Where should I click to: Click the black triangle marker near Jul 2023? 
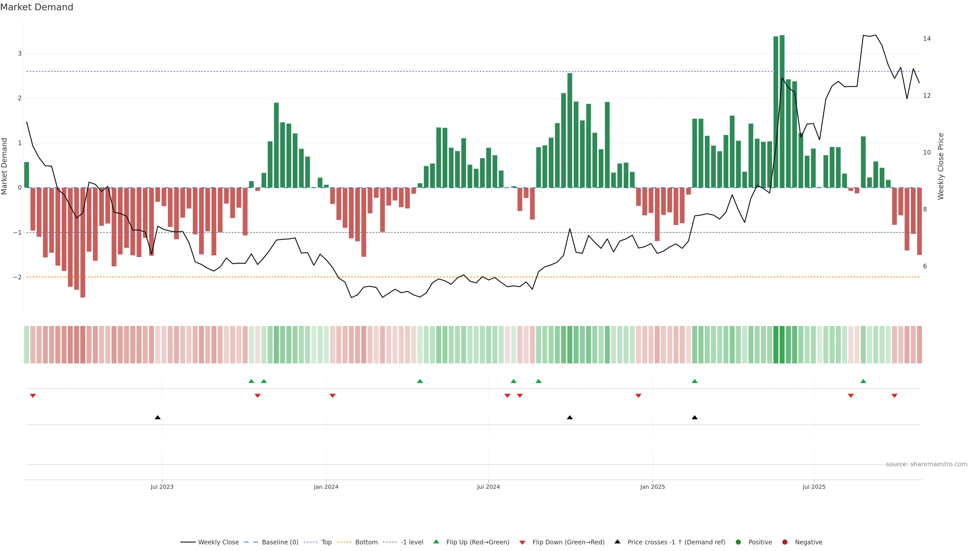(158, 418)
